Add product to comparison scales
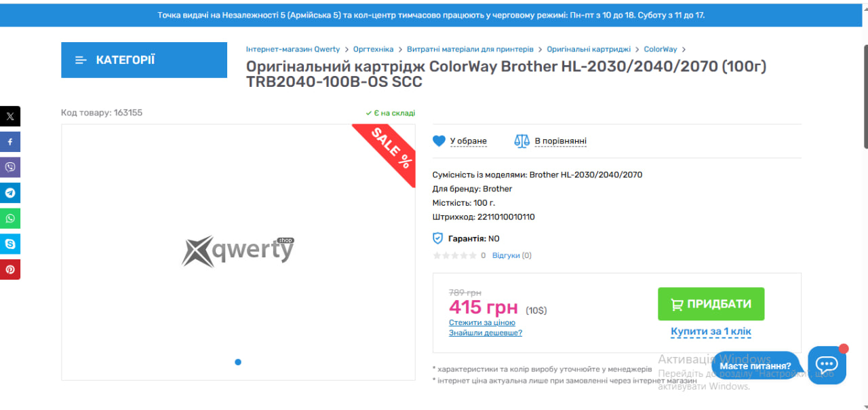Screen dimensions: 868x410 point(521,141)
